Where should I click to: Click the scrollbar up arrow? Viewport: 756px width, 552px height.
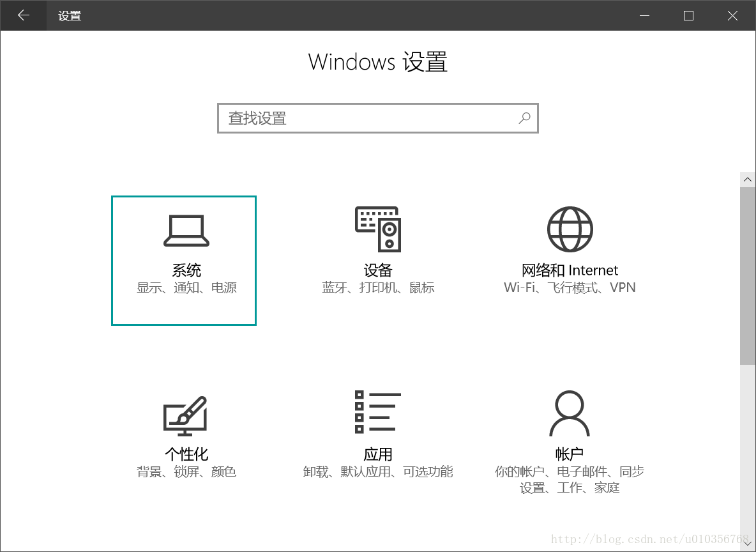[748, 180]
